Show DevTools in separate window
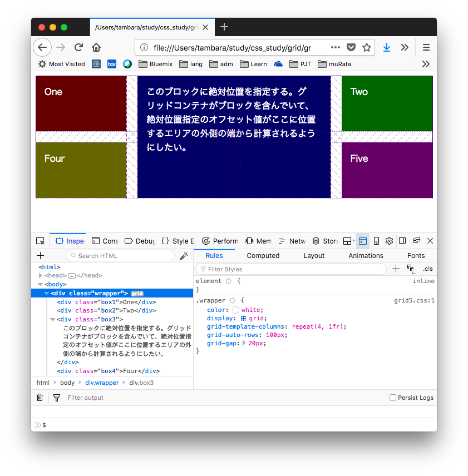The image size is (468, 476). click(417, 240)
